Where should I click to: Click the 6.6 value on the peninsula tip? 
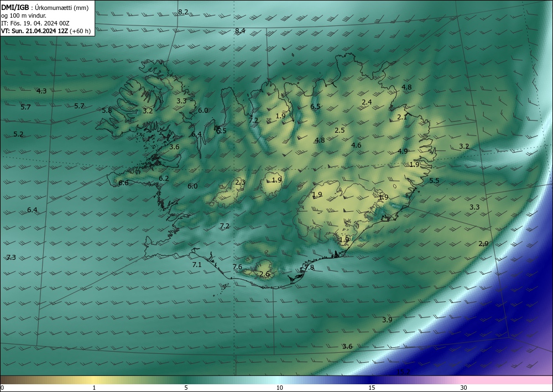(123, 182)
